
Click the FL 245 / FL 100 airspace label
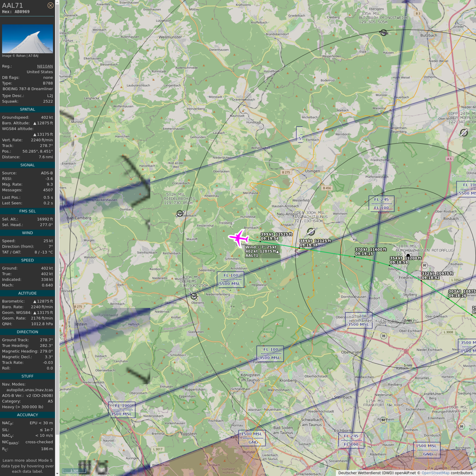(381, 204)
